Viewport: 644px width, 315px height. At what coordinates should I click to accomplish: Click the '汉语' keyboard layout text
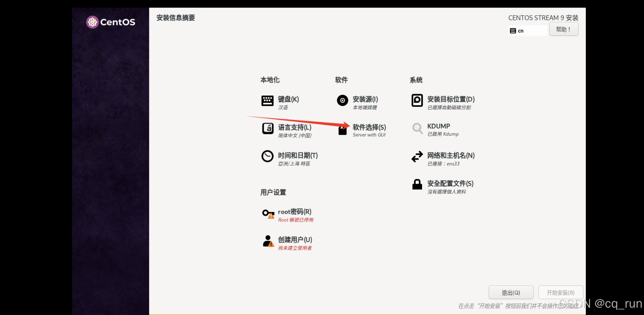coord(283,108)
